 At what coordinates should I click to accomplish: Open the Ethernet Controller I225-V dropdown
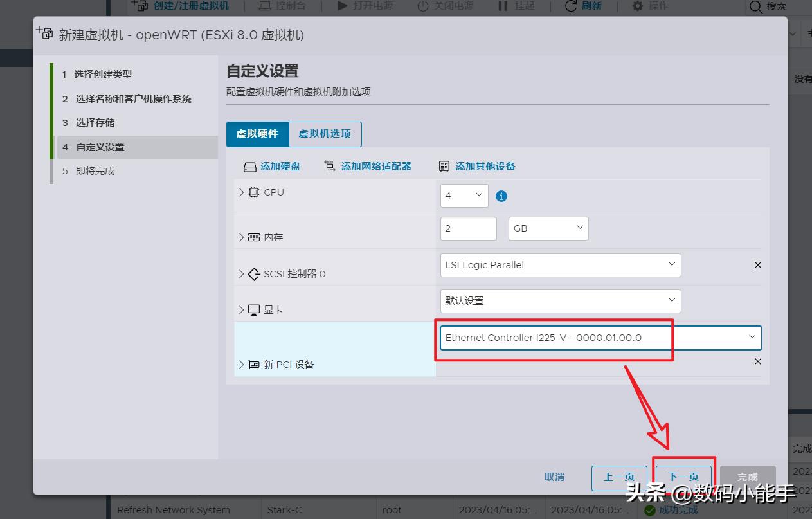pos(600,338)
